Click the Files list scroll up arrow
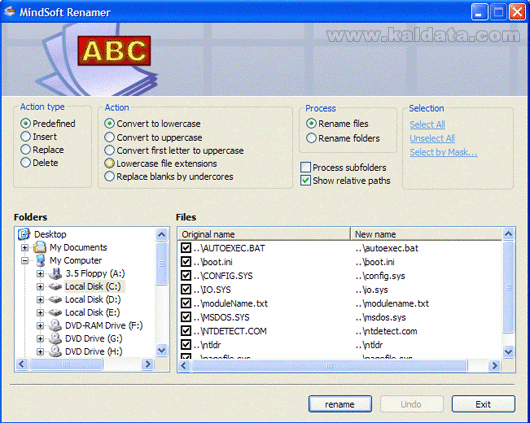530x423 pixels. pyautogui.click(x=508, y=234)
